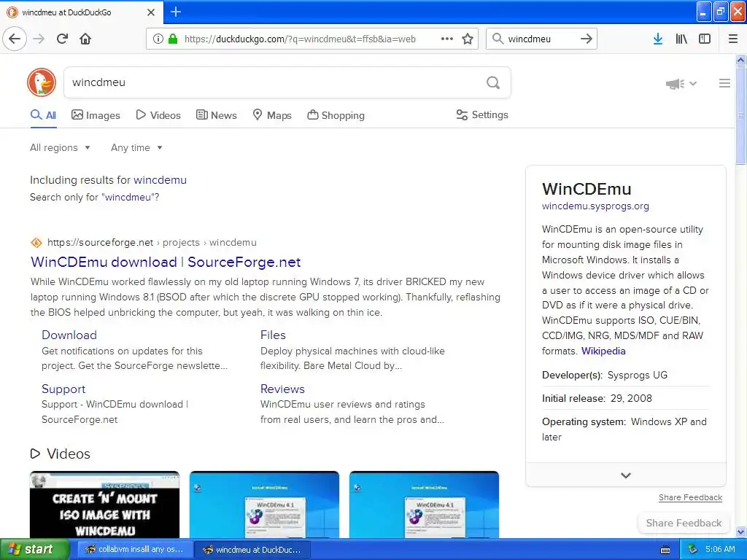This screenshot has height=560, width=747.
Task: Switch to Maps results
Action: coord(272,115)
